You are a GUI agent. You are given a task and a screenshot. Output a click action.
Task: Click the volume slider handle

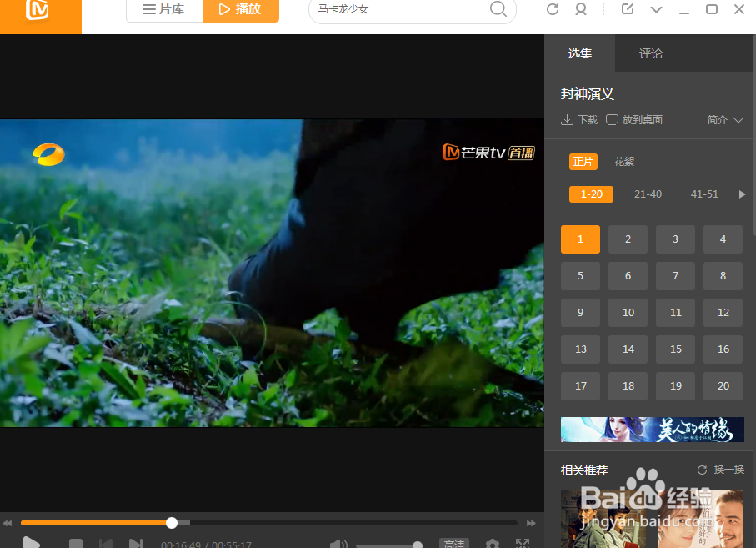coord(418,545)
